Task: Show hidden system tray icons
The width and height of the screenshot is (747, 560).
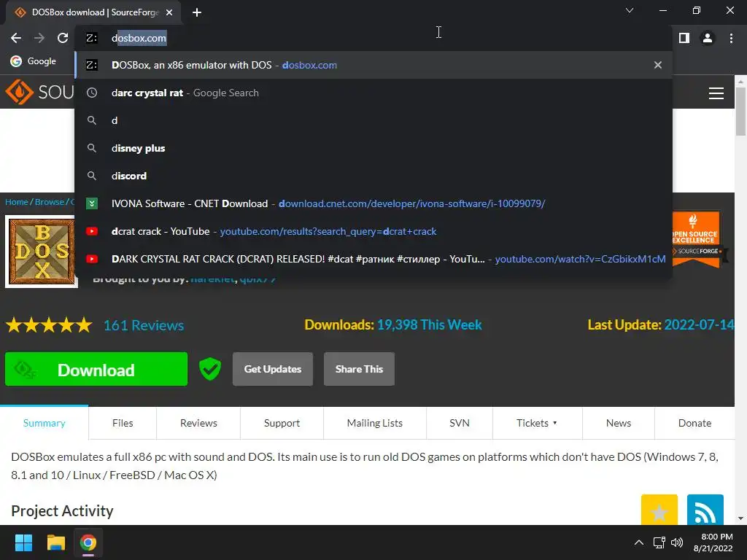Action: (x=639, y=542)
